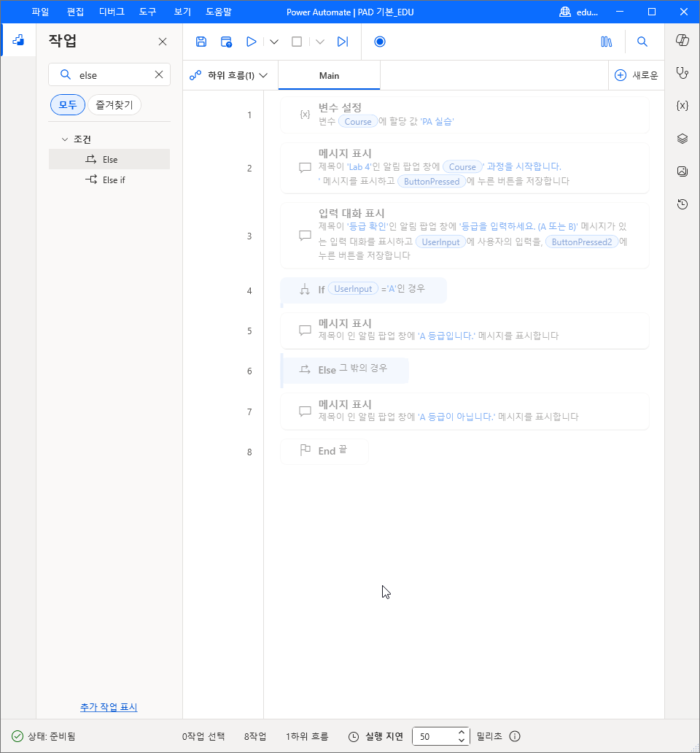Maximize the Power Automate window
The image size is (700, 753).
click(652, 12)
